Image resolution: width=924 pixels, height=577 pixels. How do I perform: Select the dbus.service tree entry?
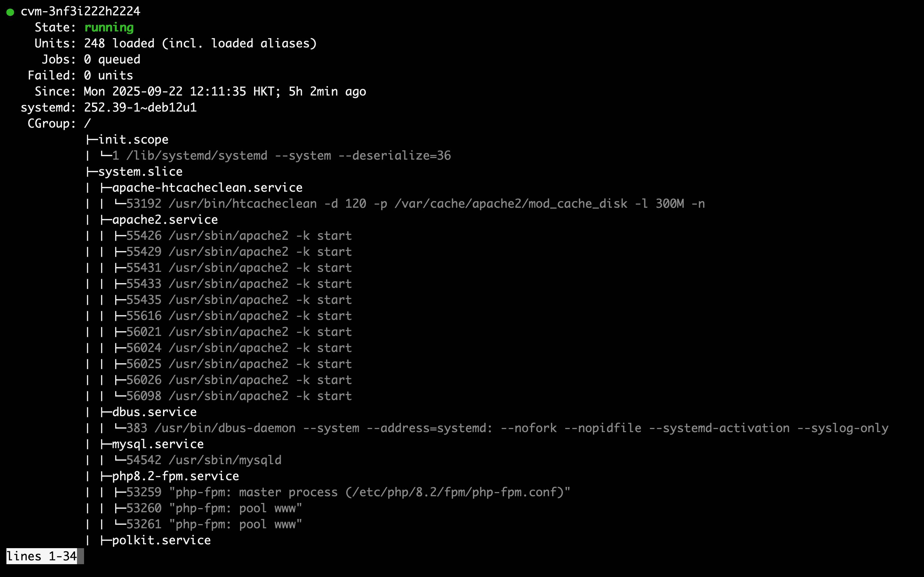point(154,412)
